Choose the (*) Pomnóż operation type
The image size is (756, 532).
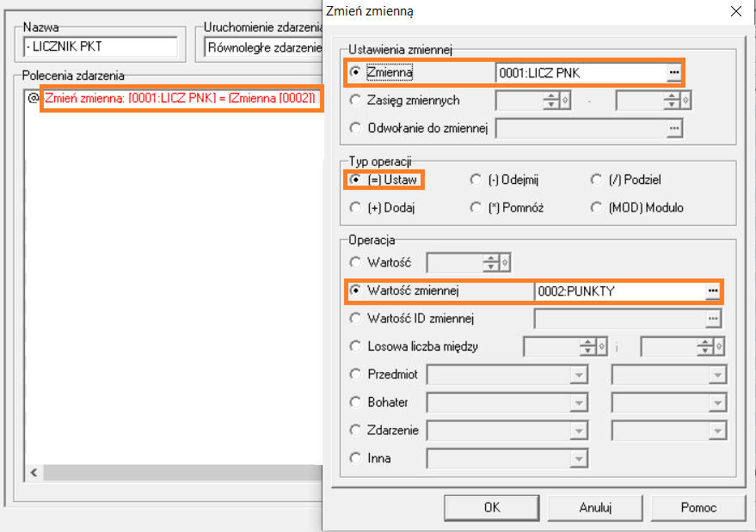(x=476, y=207)
